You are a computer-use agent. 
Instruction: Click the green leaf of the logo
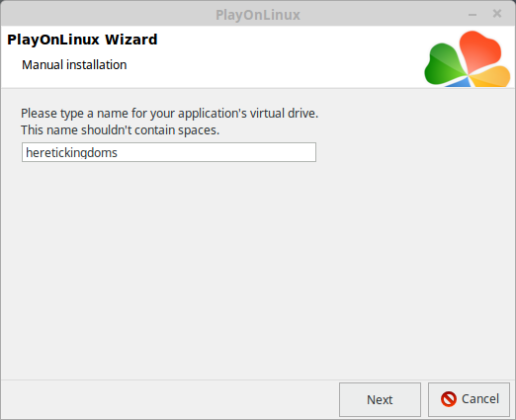(x=443, y=66)
